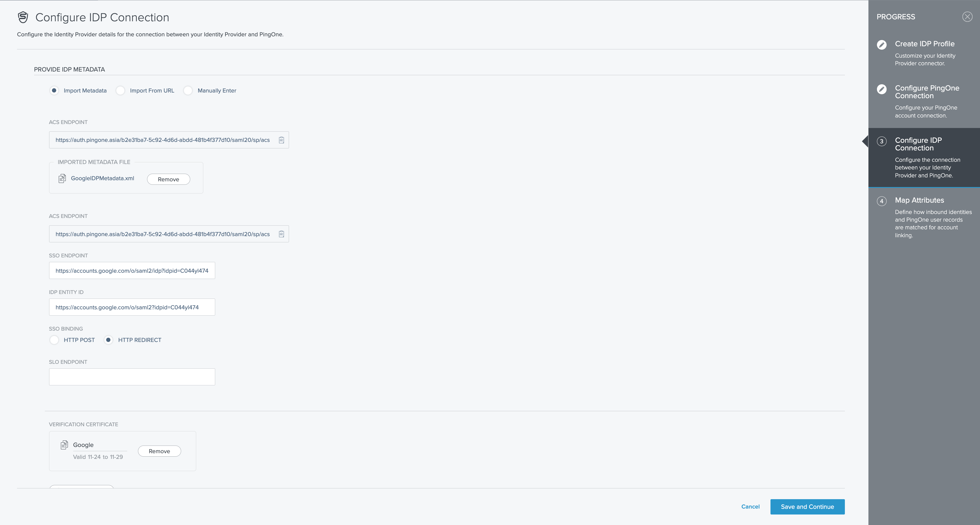Select the Import Metadata radio option
The width and height of the screenshot is (980, 525).
point(54,91)
